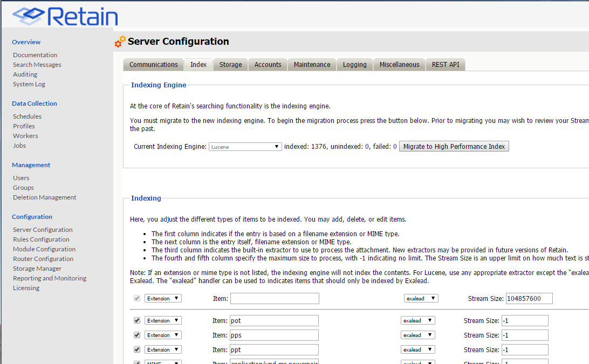Viewport: 589px width, 364px height.
Task: Open Documentation from the sidebar
Action: 35,55
